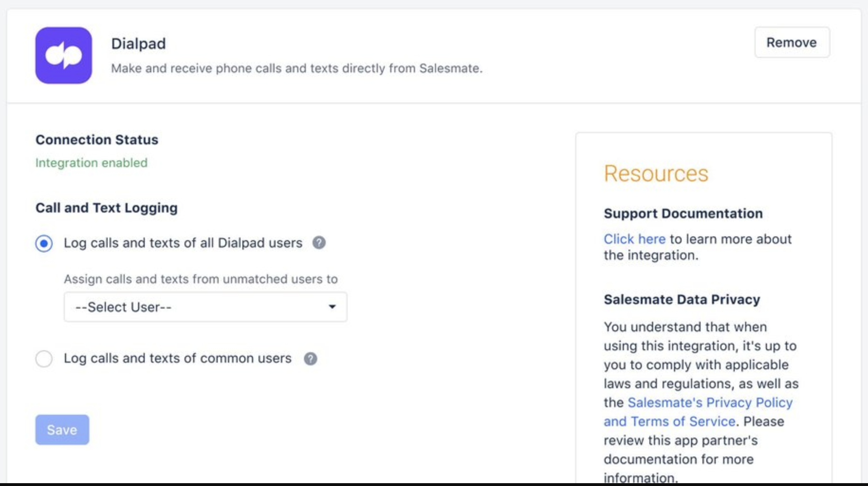Click the Connection Status heading
Image resolution: width=868 pixels, height=486 pixels.
point(97,140)
